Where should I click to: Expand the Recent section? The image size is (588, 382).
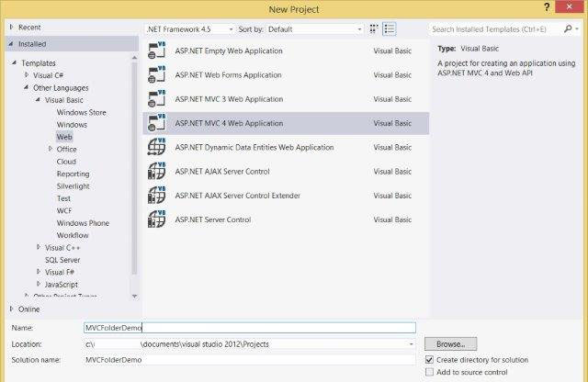pyautogui.click(x=11, y=27)
